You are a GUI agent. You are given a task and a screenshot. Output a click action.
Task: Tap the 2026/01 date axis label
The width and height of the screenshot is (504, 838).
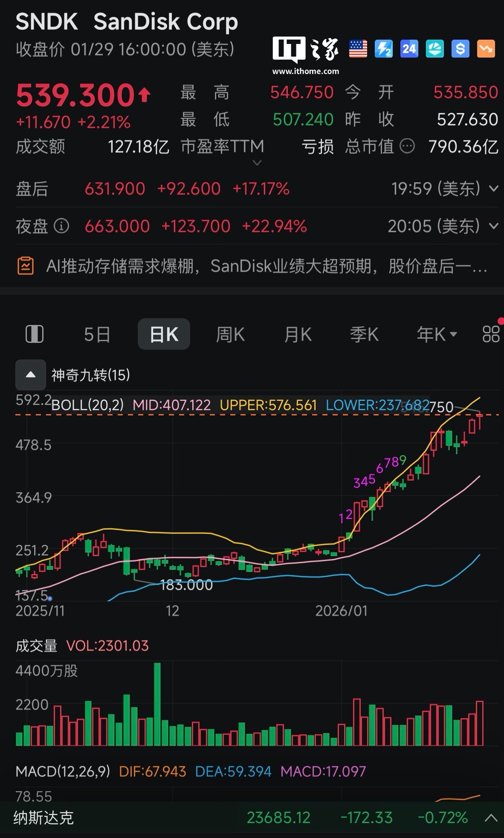pos(341,611)
